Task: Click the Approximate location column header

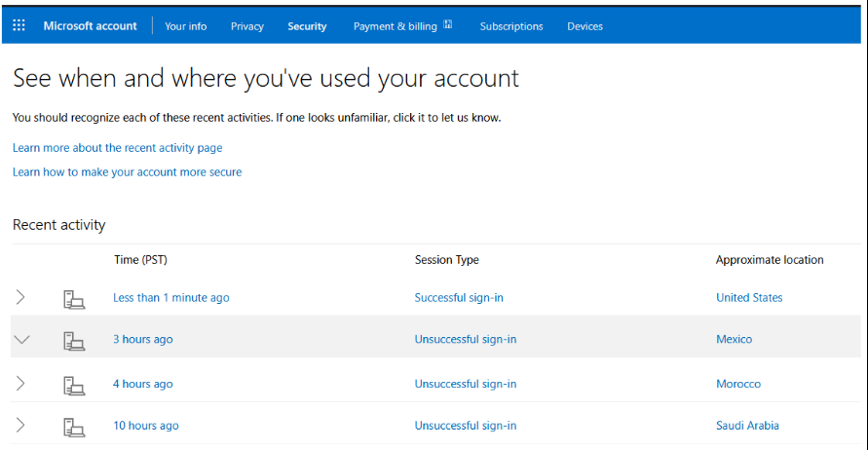Action: (770, 260)
